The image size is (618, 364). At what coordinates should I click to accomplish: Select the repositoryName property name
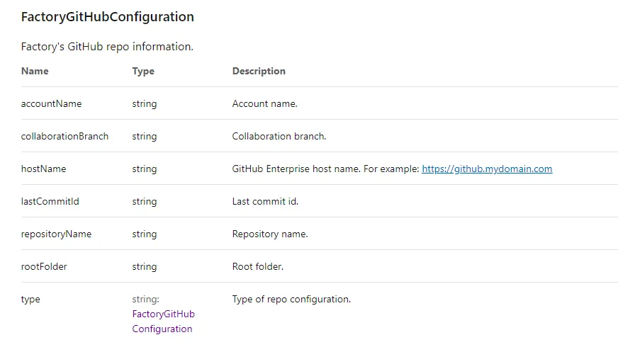[56, 234]
